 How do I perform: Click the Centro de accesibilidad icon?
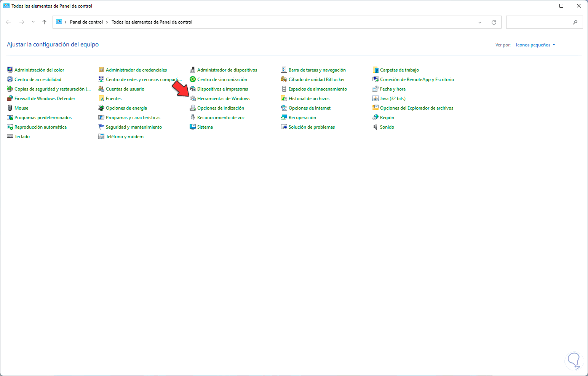[x=10, y=79]
